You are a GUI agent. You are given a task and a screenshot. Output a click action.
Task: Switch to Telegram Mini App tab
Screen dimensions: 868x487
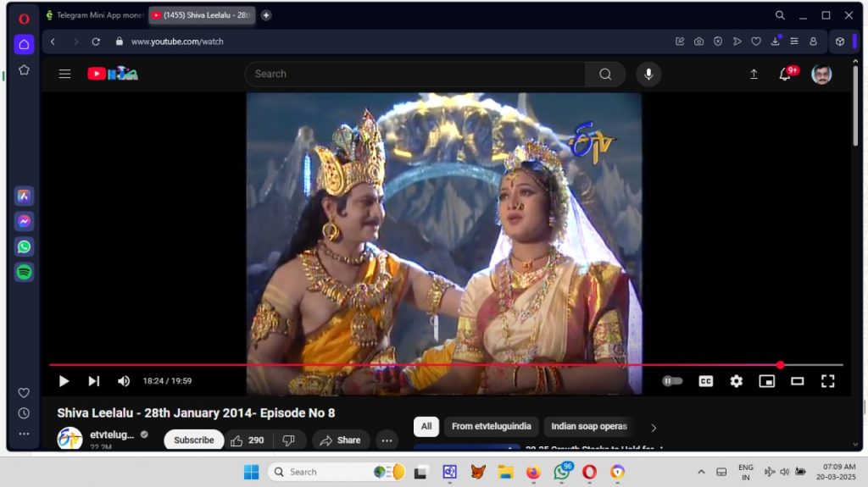[95, 15]
